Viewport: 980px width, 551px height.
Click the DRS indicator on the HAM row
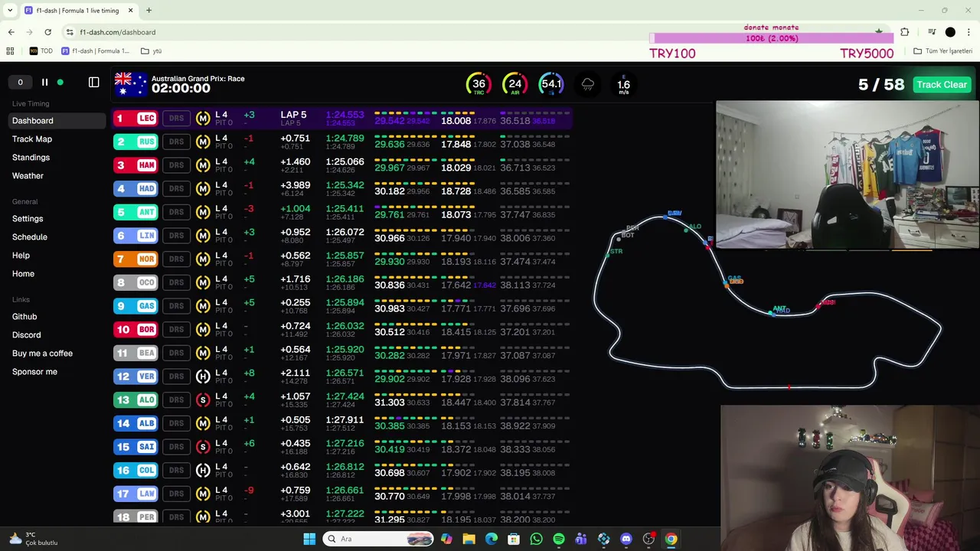(x=176, y=165)
